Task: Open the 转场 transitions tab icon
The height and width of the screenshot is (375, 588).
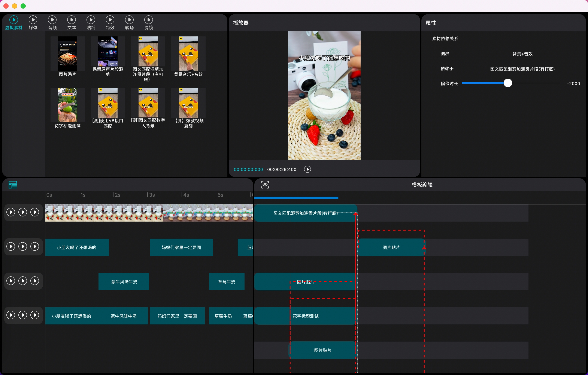Action: click(129, 20)
